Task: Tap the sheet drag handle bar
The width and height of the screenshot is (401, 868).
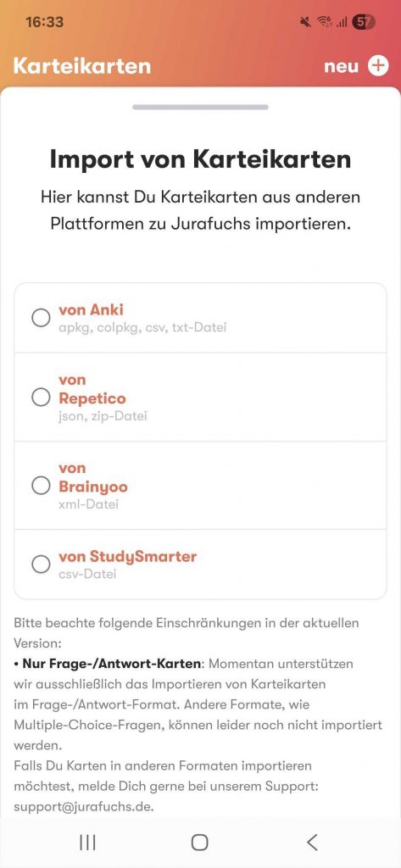Action: 200,107
